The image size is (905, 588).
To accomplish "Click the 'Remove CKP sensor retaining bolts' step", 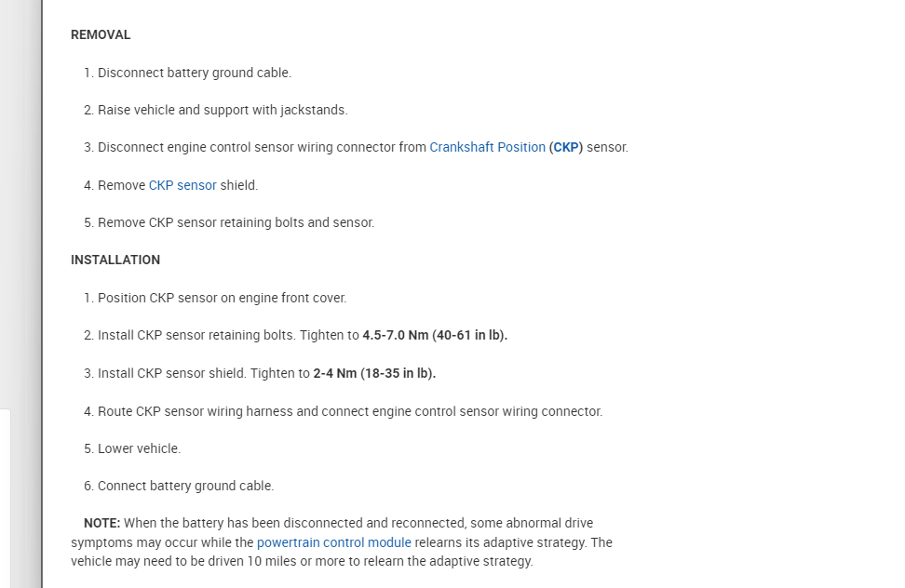I will [236, 222].
